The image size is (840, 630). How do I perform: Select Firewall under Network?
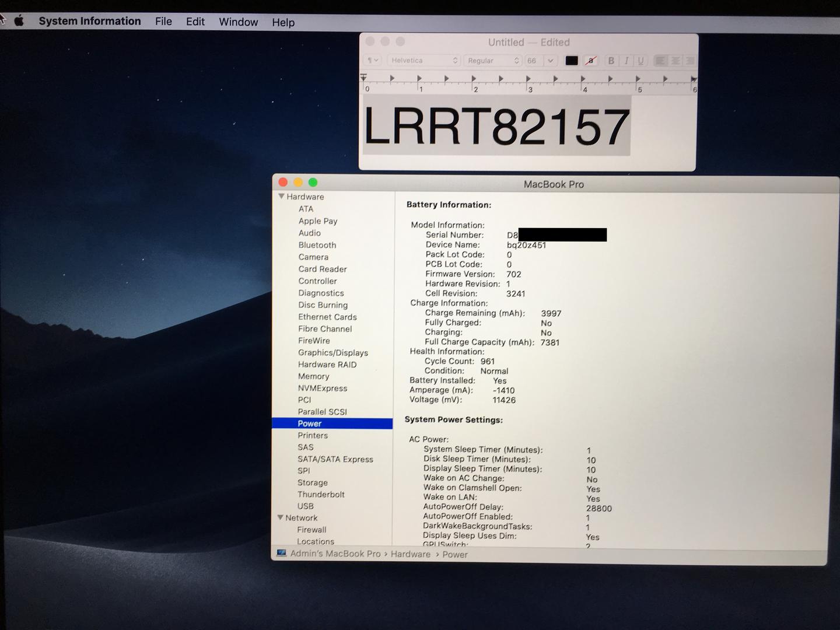point(311,530)
